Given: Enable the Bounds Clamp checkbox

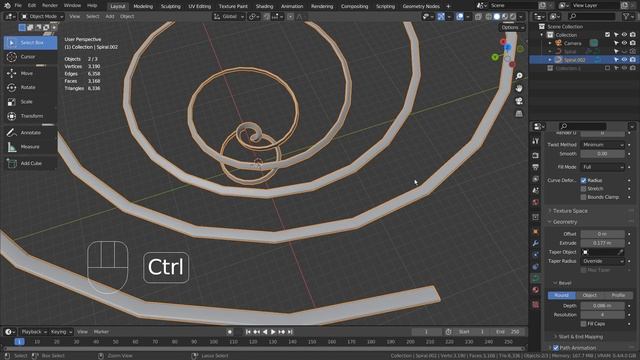Looking at the screenshot, I should [584, 197].
